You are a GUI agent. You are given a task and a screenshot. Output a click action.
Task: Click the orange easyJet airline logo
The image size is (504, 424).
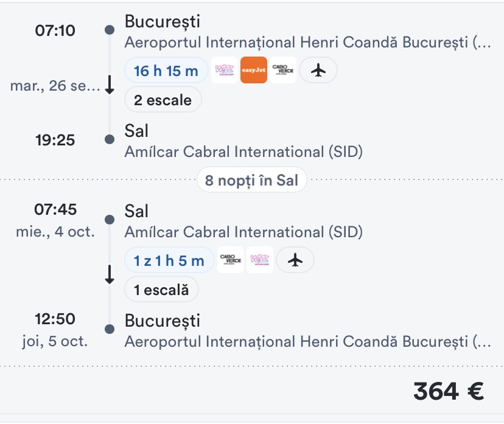254,71
